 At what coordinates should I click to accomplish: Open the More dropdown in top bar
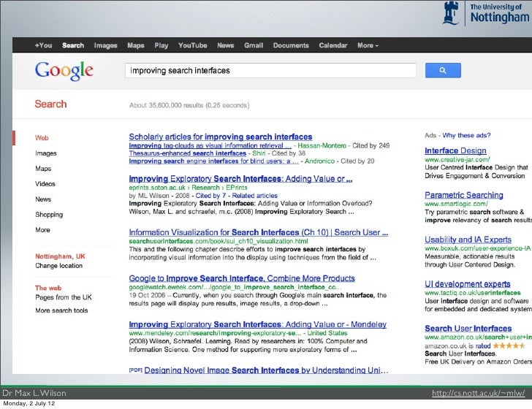368,45
